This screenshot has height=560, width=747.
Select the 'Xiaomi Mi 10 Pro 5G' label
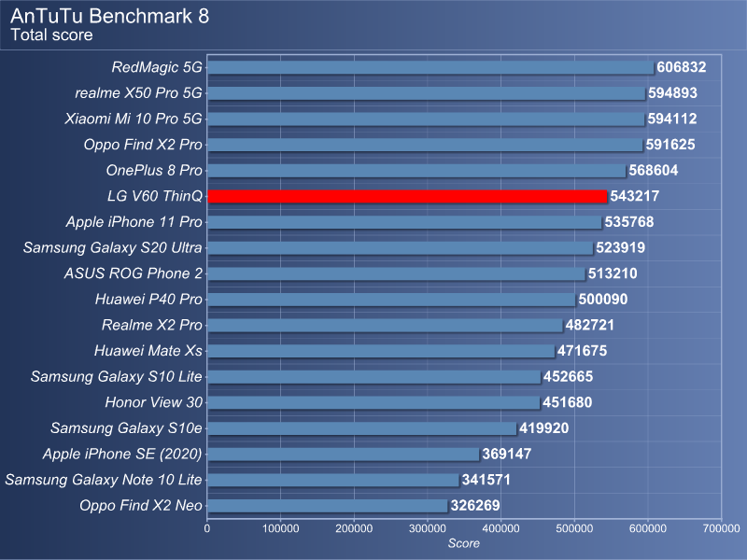pyautogui.click(x=134, y=119)
